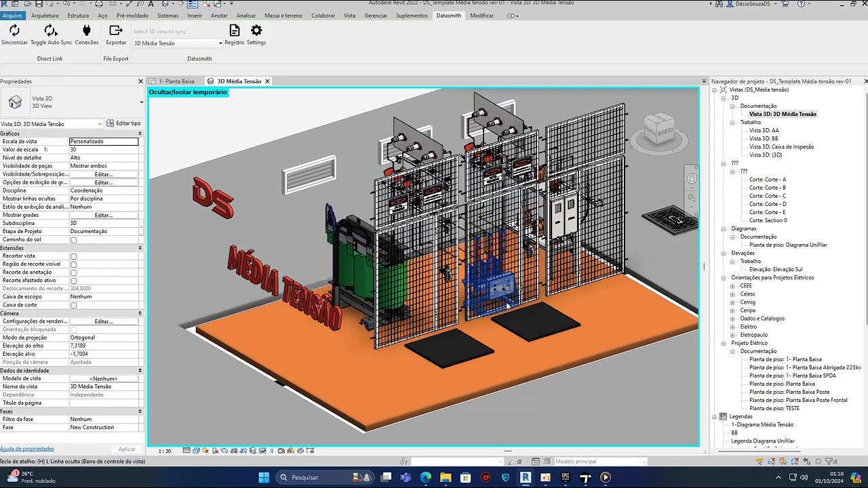Open Datasmith Settings gear
The width and height of the screenshot is (868, 488).
point(256,30)
